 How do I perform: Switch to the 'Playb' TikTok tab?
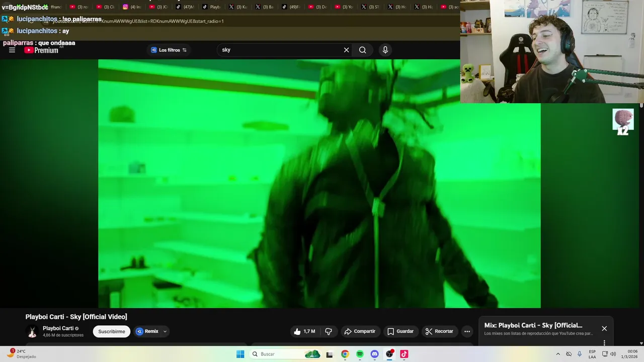[211, 7]
